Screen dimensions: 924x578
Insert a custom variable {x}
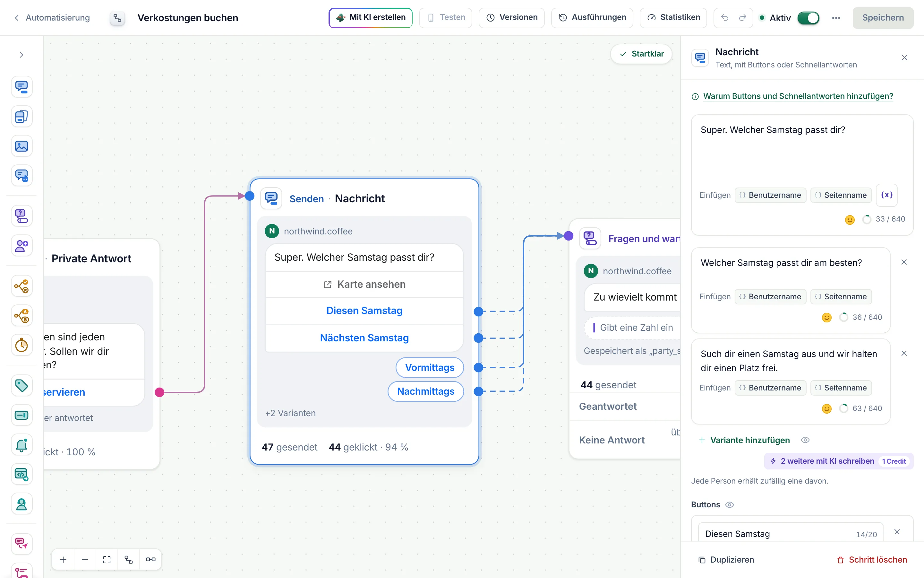click(x=886, y=195)
